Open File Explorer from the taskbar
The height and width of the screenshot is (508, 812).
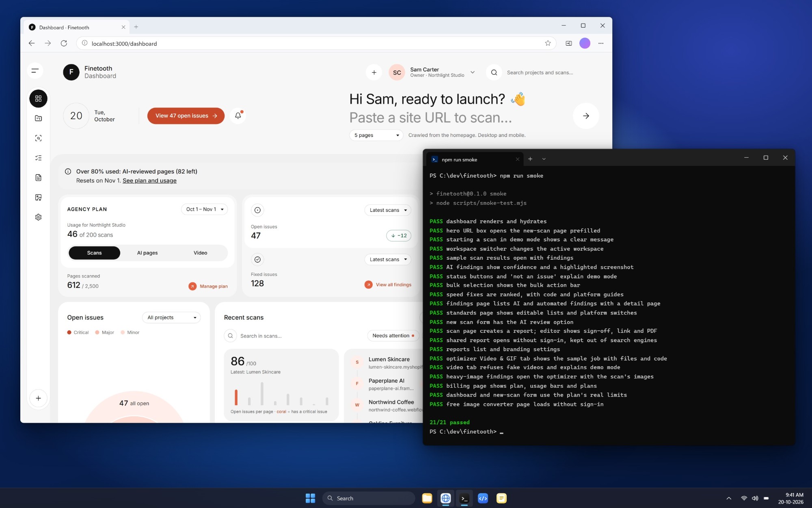pyautogui.click(x=427, y=498)
